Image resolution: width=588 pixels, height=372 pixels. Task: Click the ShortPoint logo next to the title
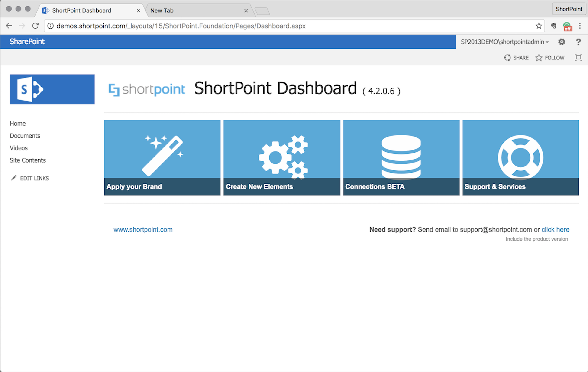click(146, 89)
